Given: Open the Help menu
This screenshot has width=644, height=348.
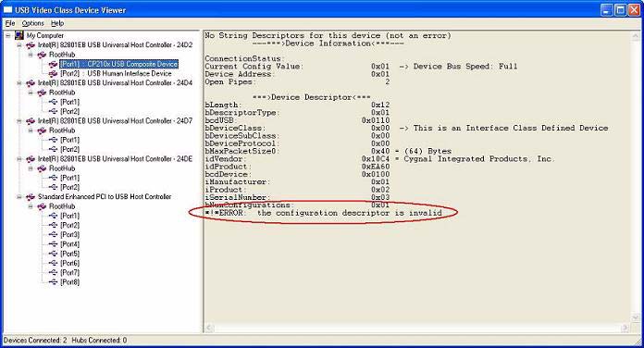Looking at the screenshot, I should pyautogui.click(x=57, y=23).
